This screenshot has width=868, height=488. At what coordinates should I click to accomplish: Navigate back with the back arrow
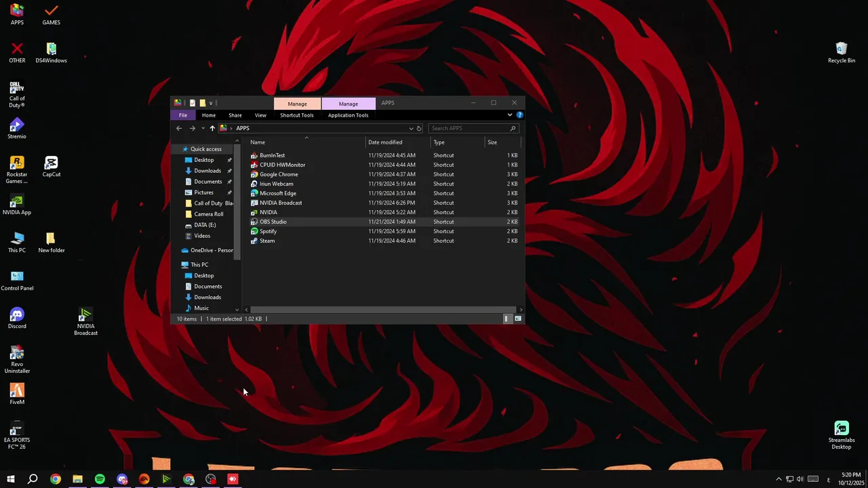click(179, 128)
